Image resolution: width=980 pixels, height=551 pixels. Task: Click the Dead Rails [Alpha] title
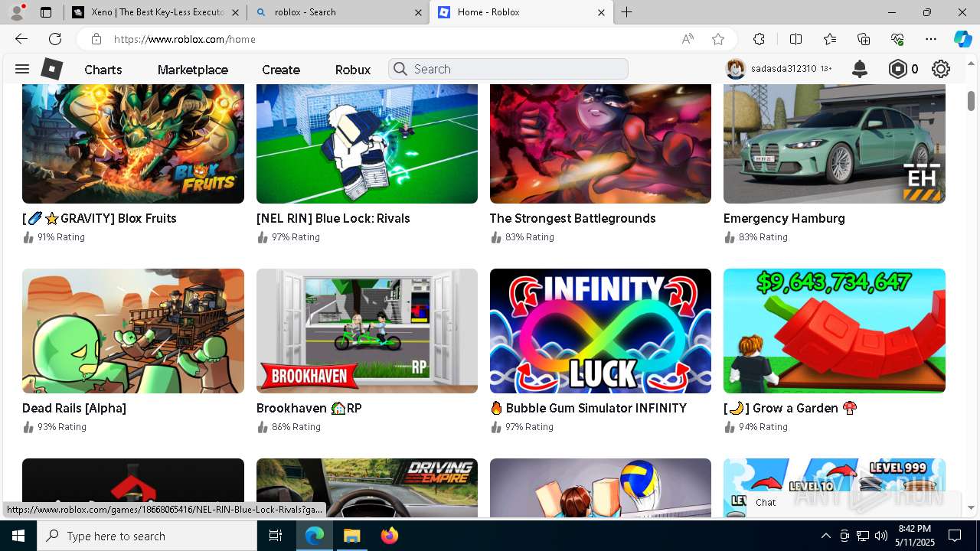(x=74, y=408)
